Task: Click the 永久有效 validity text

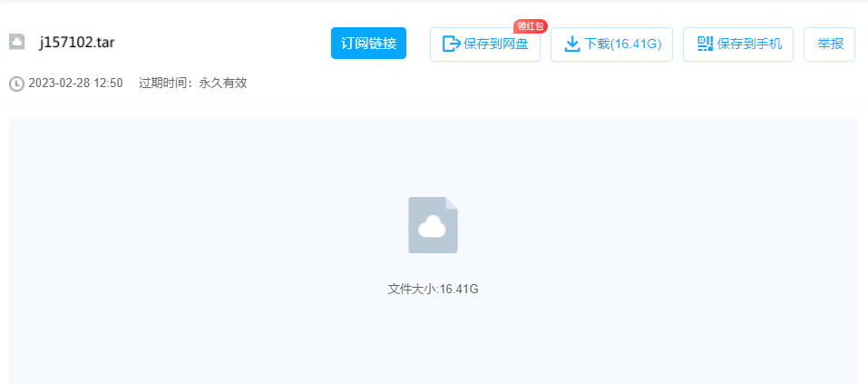Action: click(x=222, y=84)
